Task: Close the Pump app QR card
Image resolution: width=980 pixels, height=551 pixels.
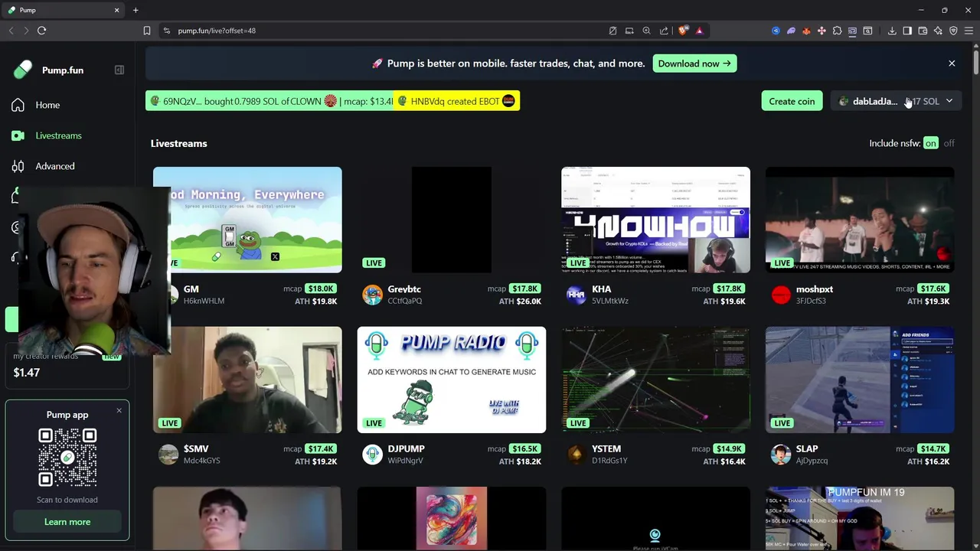Action: (119, 411)
